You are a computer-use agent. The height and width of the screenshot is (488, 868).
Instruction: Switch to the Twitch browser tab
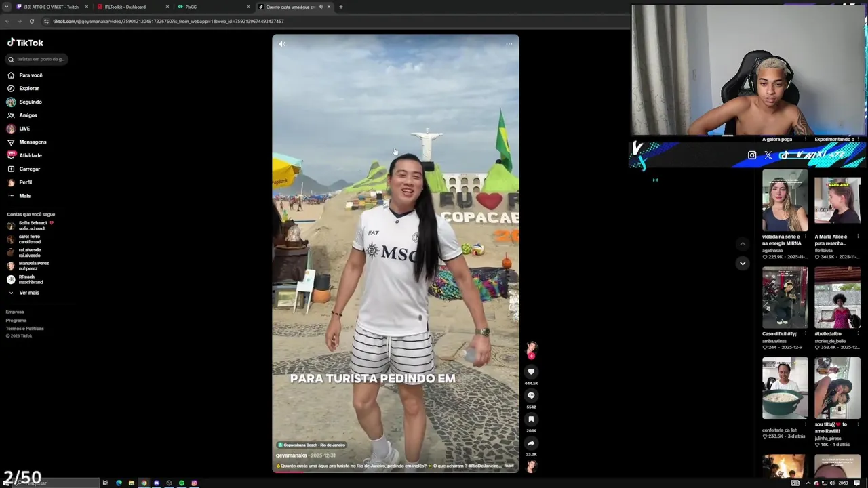(51, 7)
